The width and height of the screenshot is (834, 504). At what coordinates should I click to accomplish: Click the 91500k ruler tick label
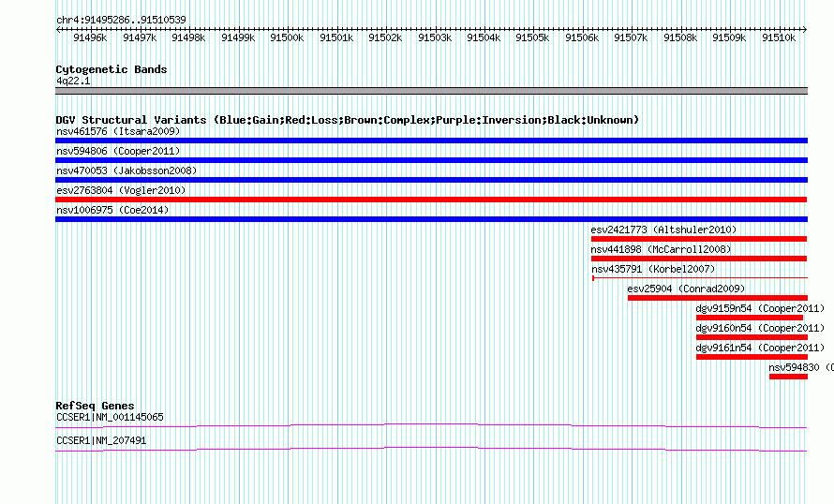(287, 37)
